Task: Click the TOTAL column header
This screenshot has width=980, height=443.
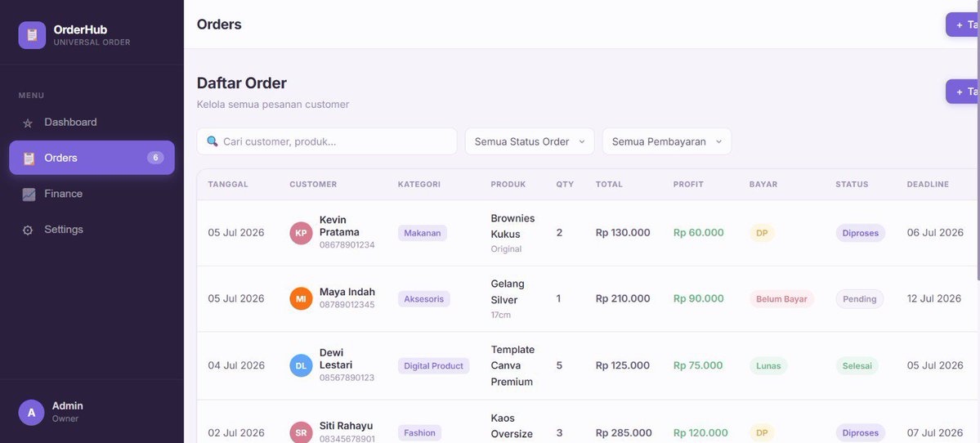Action: tap(609, 185)
